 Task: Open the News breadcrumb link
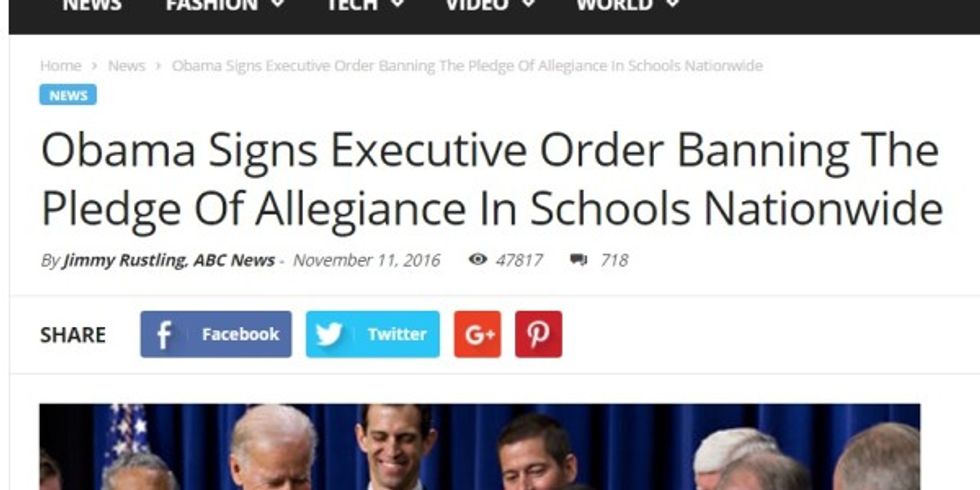(x=126, y=66)
